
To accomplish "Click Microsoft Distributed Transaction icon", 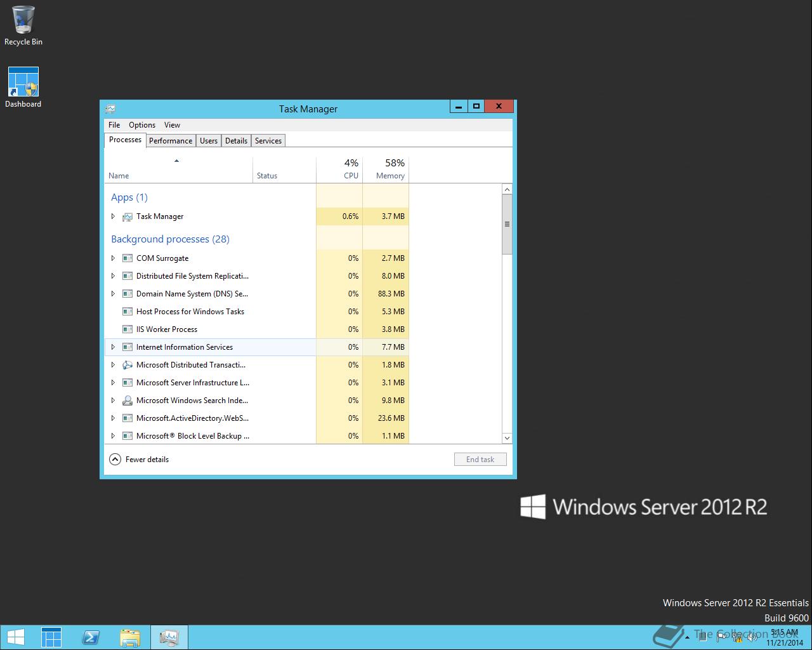I will [128, 365].
